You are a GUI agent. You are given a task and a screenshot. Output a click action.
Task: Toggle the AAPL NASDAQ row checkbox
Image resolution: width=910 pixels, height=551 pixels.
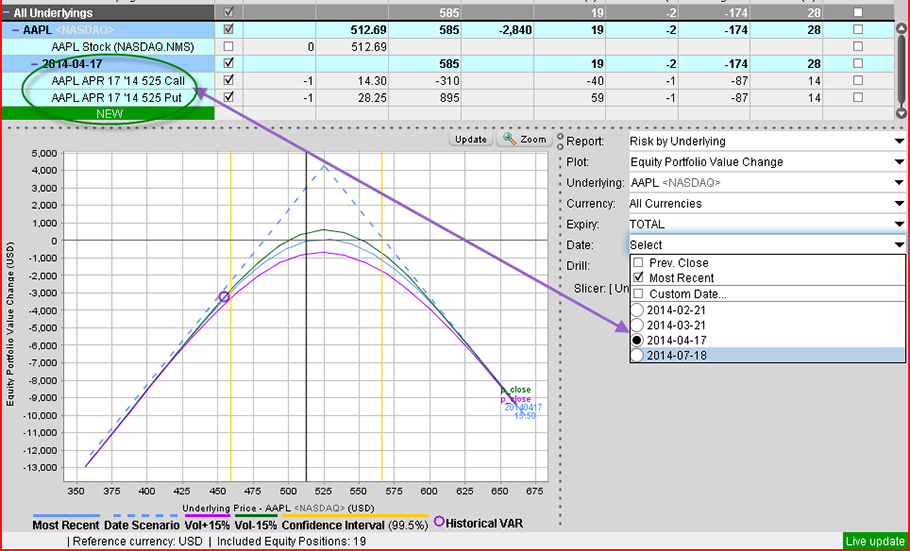pyautogui.click(x=229, y=29)
